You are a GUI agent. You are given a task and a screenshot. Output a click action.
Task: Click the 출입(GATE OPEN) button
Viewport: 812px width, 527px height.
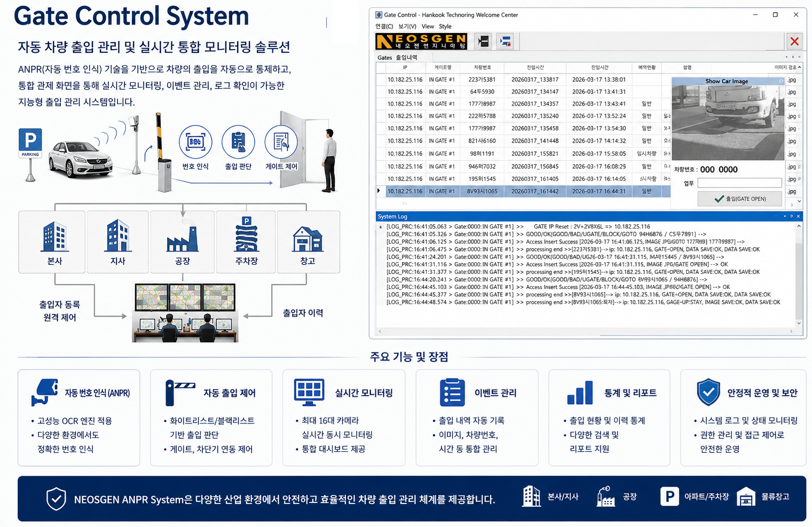click(740, 199)
